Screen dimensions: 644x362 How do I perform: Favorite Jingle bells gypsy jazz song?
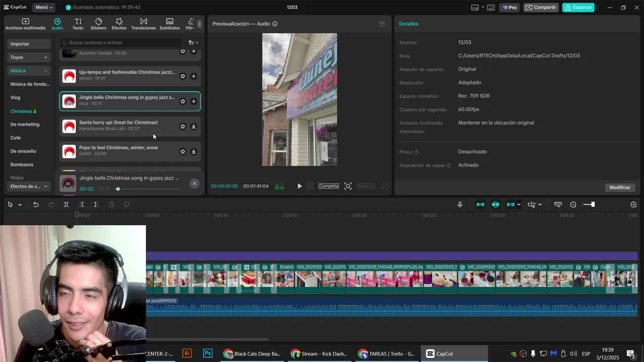(183, 102)
